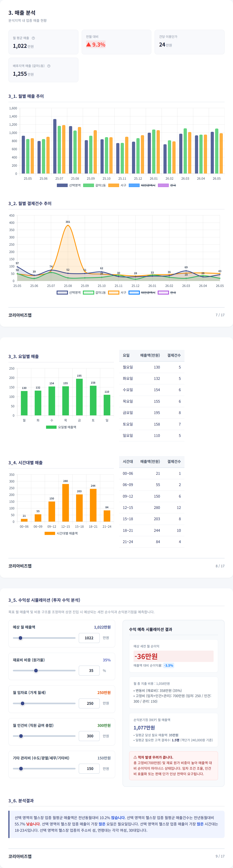Viewport: 233px width, 868px height.
Task: Click the warning icon before 적자 발생 우려가 큽니다
Action: point(135,757)
